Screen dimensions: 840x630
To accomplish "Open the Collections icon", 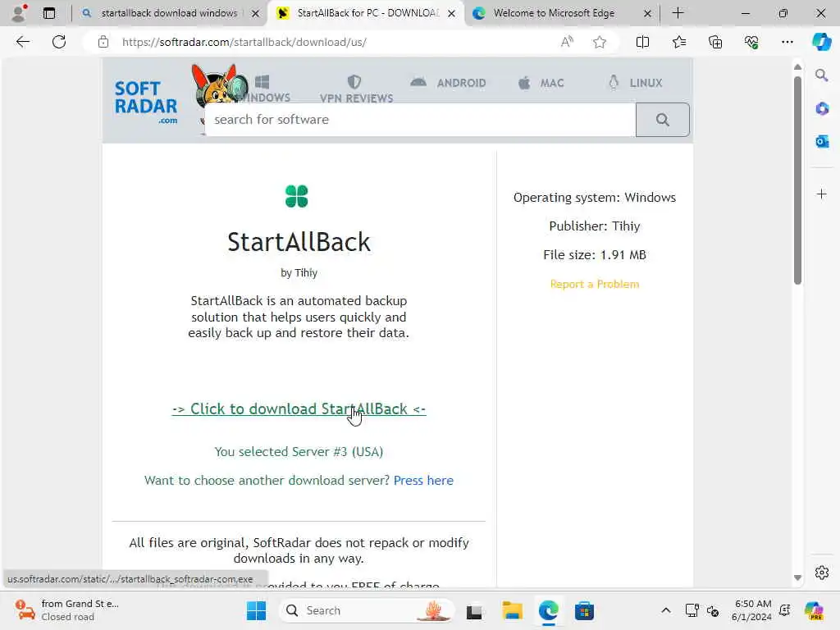I will click(715, 42).
